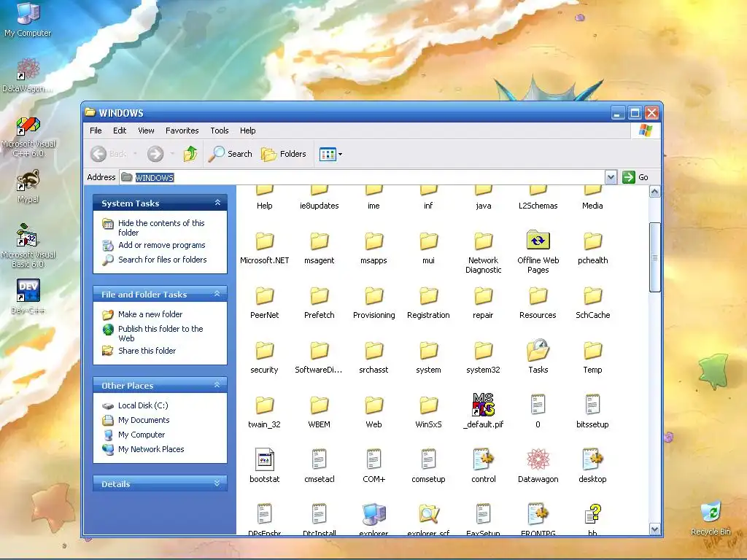Select the Mypal desktop shortcut
Screen dimensions: 747x560
coord(28,187)
